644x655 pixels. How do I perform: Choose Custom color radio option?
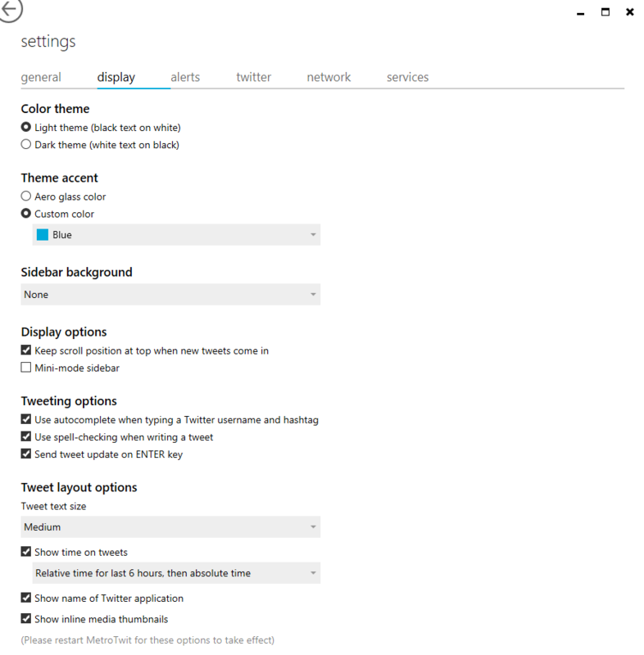(x=26, y=214)
